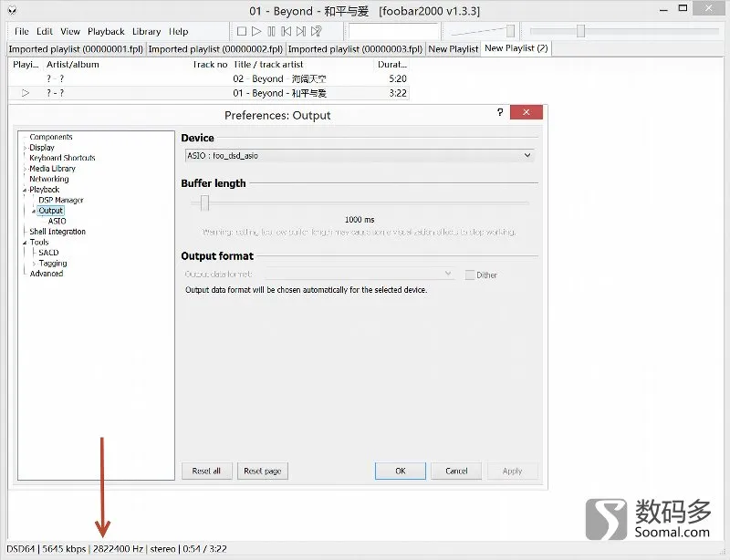This screenshot has height=560, width=730.
Task: Open the View menu
Action: point(70,31)
